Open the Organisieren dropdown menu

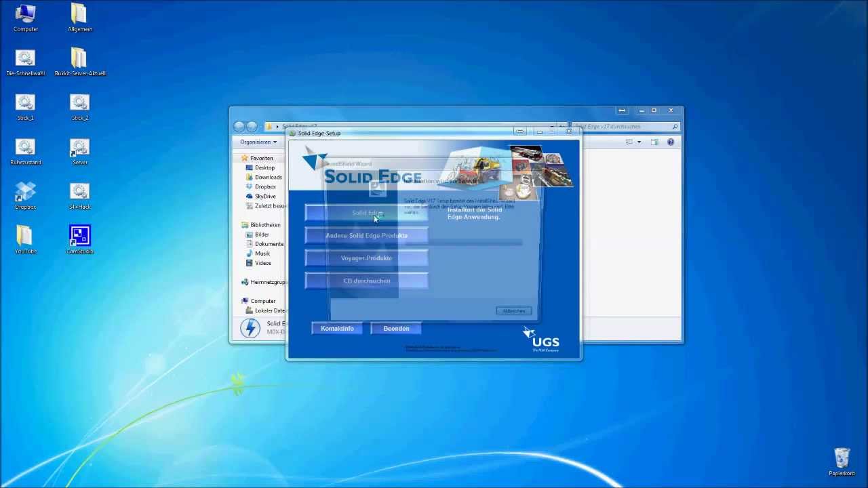pos(258,142)
